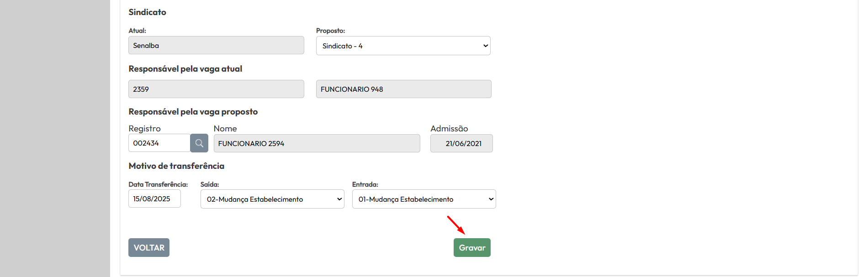The image size is (868, 277).
Task: Click the Responsável pela vaga atual heading
Action: [x=185, y=69]
